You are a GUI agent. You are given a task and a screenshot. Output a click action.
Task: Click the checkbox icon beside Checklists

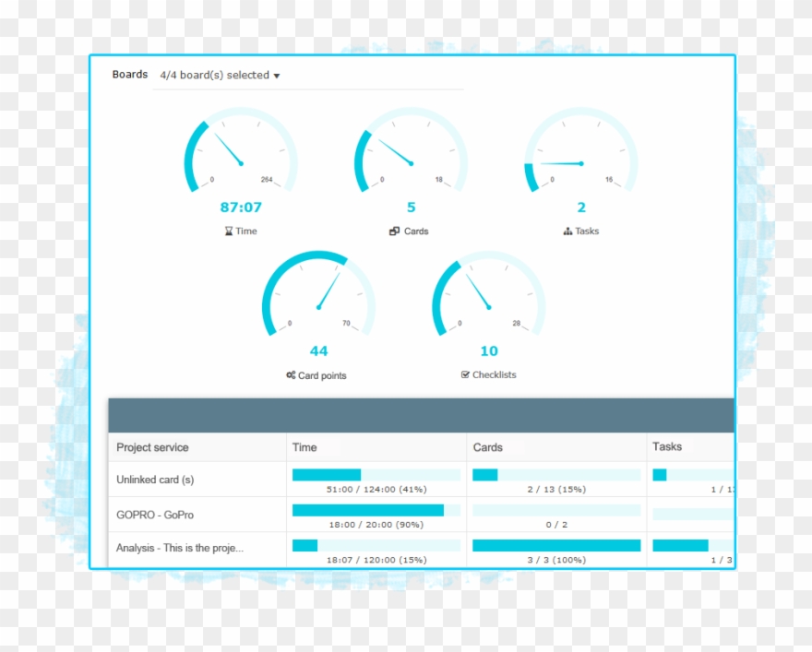[x=465, y=375]
